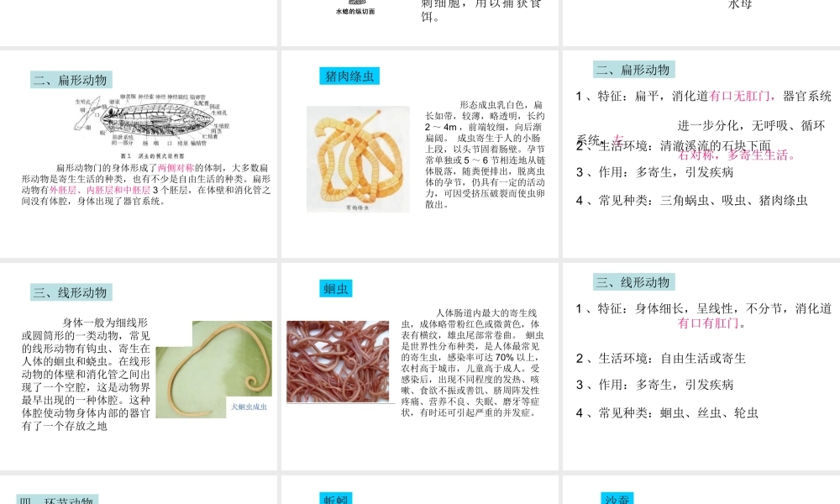Open the 扁形动物 features summary slide
Viewport: 840px width, 504px height.
[701, 154]
